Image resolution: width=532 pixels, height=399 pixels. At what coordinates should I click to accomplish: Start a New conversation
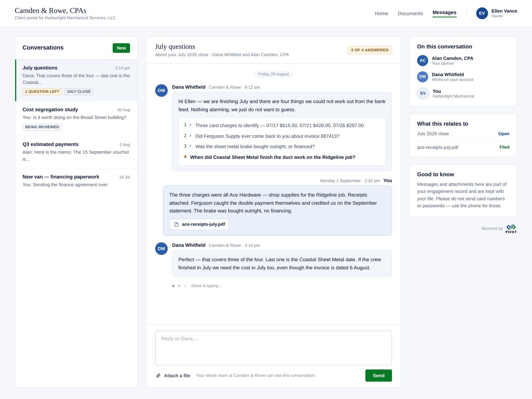tap(121, 48)
